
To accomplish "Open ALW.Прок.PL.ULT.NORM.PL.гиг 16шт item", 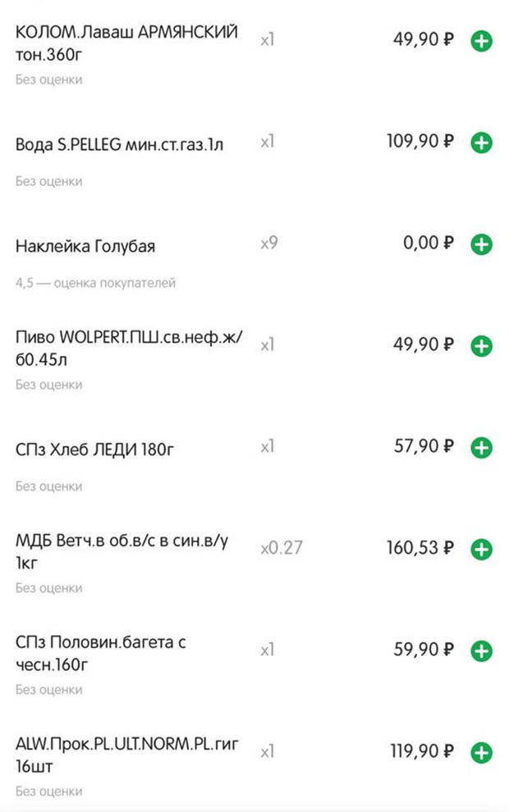I will tap(127, 755).
